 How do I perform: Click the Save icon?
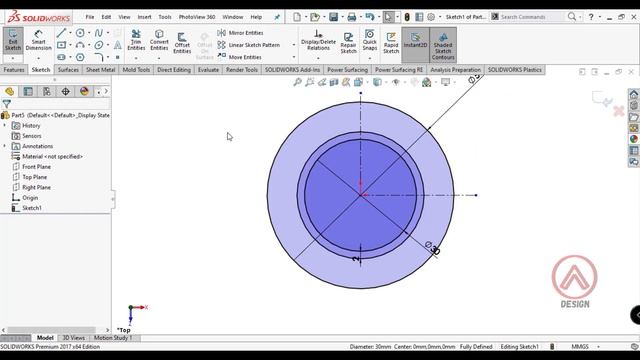tap(333, 17)
